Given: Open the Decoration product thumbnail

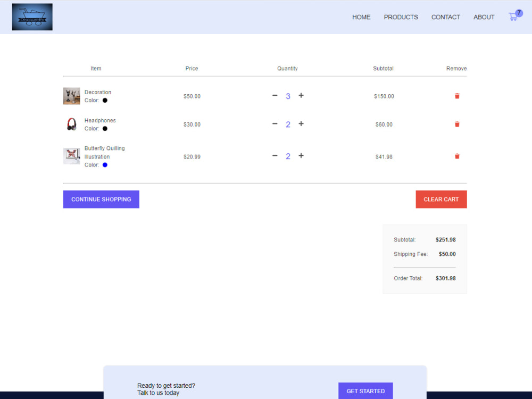Looking at the screenshot, I should (x=72, y=96).
